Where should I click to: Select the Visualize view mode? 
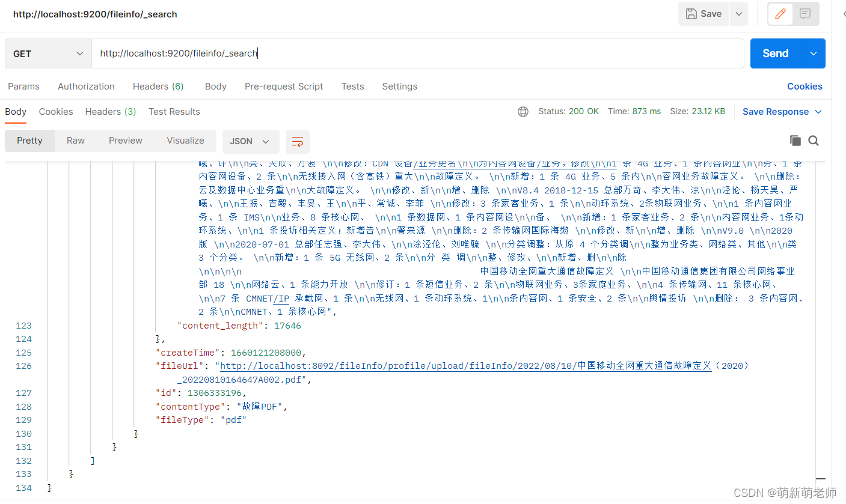point(185,141)
